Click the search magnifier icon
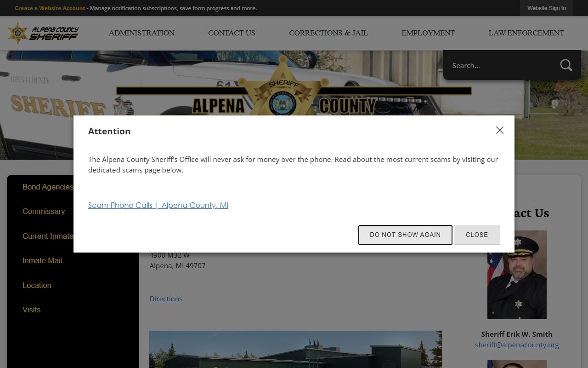This screenshot has width=588, height=368. click(566, 65)
